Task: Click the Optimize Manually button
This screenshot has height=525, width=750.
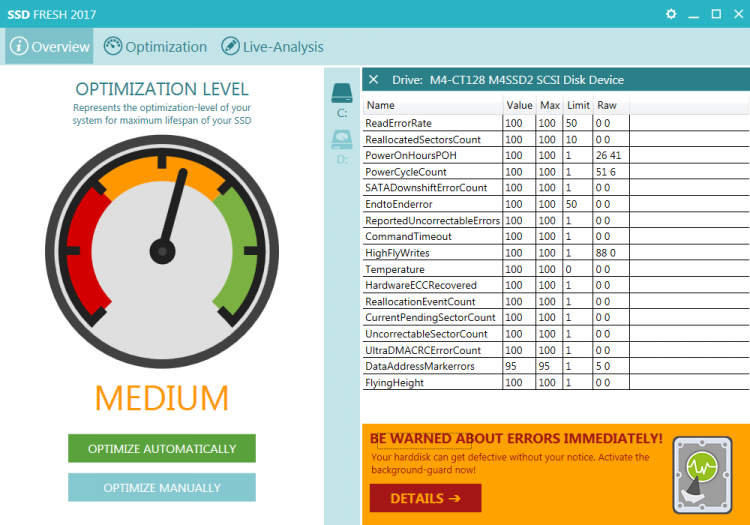Action: (x=162, y=488)
